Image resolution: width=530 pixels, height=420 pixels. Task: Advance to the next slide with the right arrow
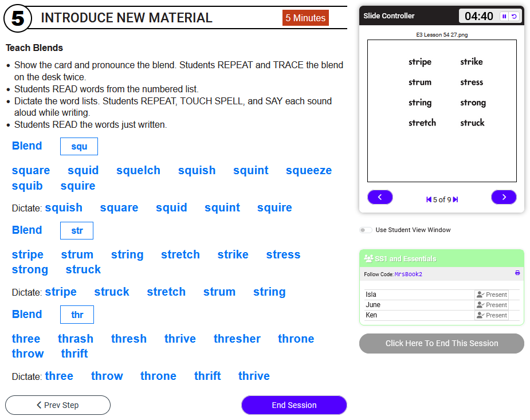click(504, 197)
